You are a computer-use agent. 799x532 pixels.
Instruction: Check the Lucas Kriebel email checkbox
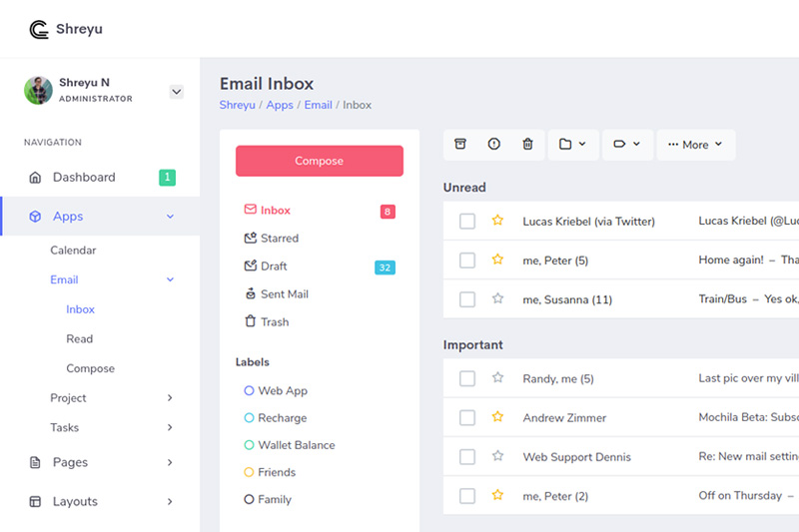467,221
